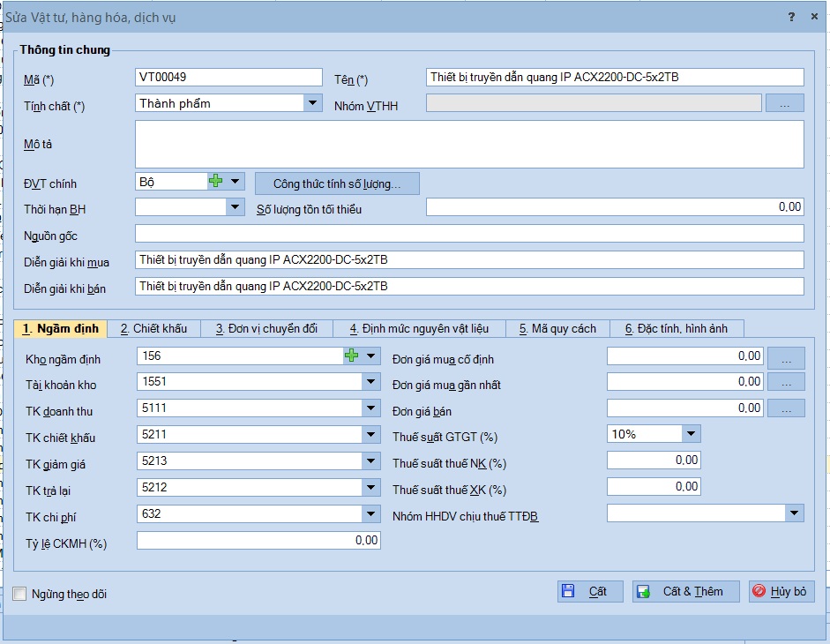Open the Nhóm VTHH browse ellipsis button
The height and width of the screenshot is (644, 830).
[x=784, y=103]
